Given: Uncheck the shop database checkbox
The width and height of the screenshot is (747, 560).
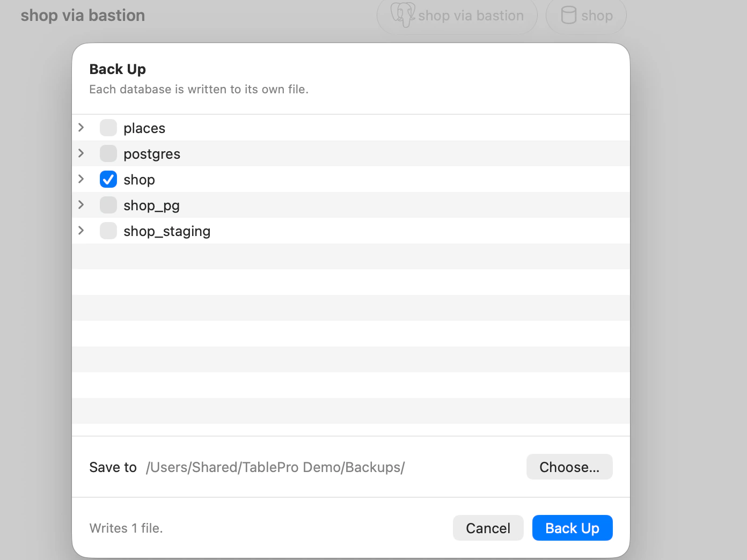Looking at the screenshot, I should tap(108, 179).
